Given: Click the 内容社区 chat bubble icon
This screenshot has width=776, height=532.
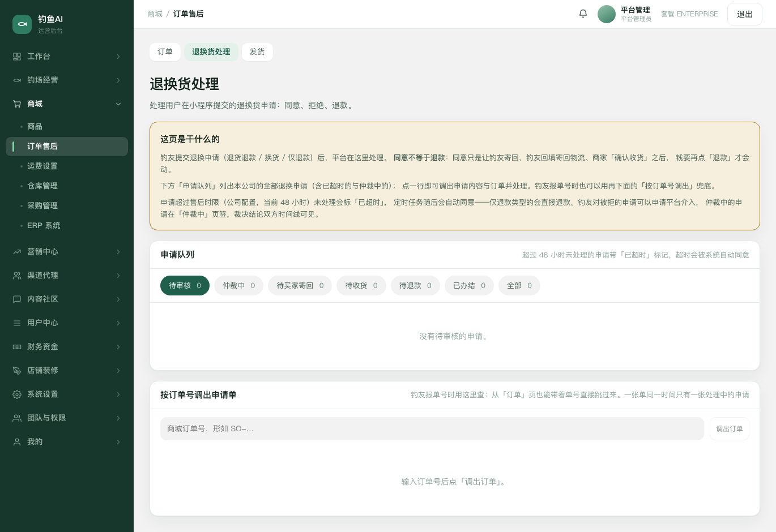Looking at the screenshot, I should point(17,299).
